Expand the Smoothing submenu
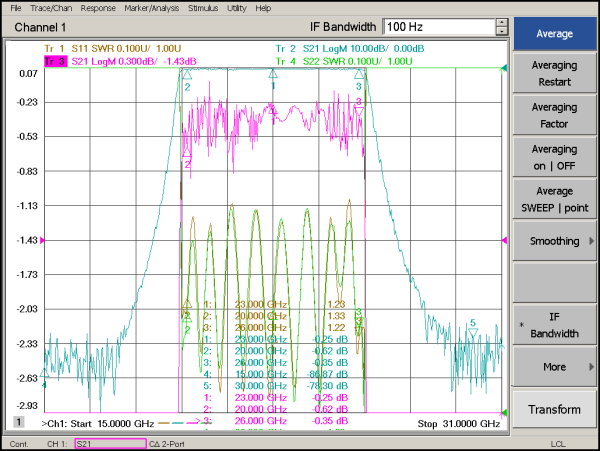The image size is (600, 451). pos(555,241)
